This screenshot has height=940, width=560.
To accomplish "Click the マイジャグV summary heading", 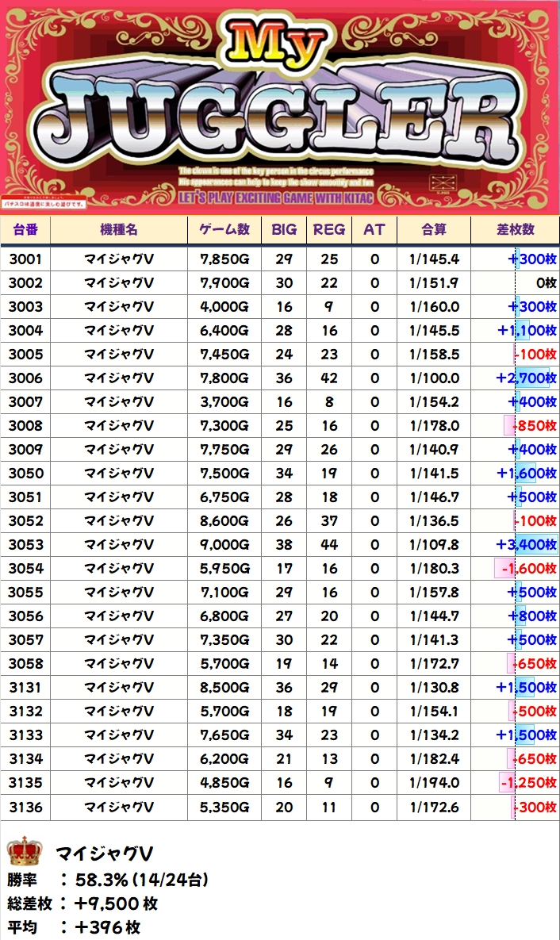I will pyautogui.click(x=104, y=854).
